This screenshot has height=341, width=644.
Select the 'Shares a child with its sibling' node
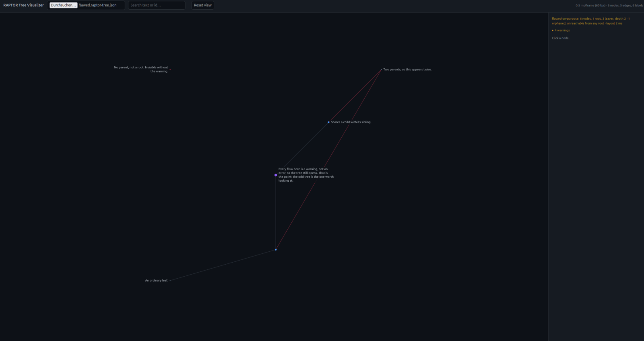click(328, 122)
